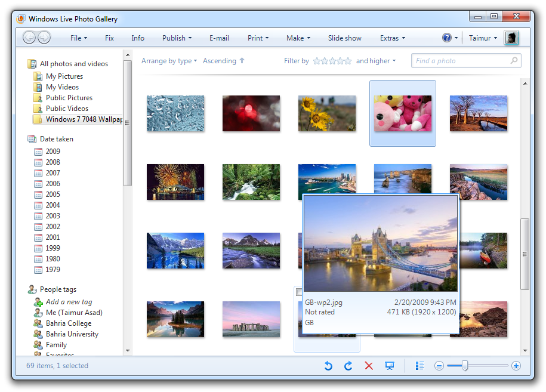Set rating filter by clicking the stars
The height and width of the screenshot is (392, 546).
[x=332, y=61]
